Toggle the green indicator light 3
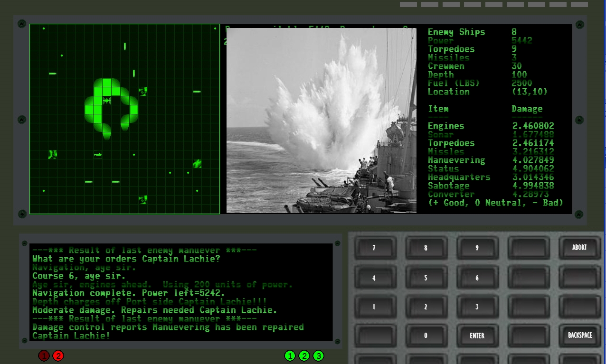Viewport: 606px width, 364px height. 319,355
